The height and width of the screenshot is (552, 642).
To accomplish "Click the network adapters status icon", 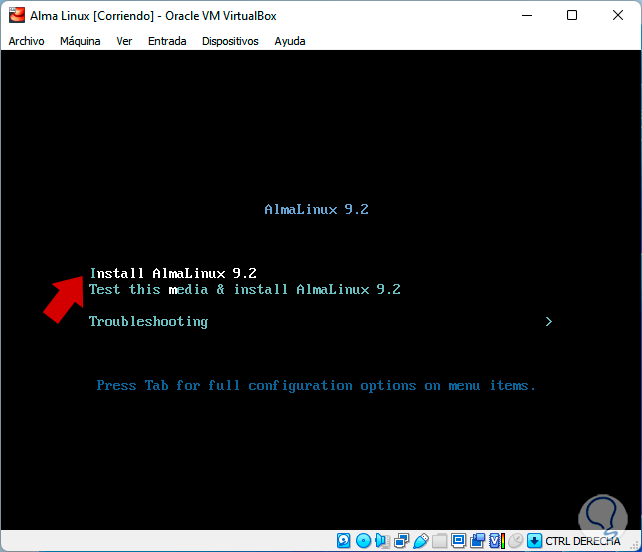I will [401, 541].
